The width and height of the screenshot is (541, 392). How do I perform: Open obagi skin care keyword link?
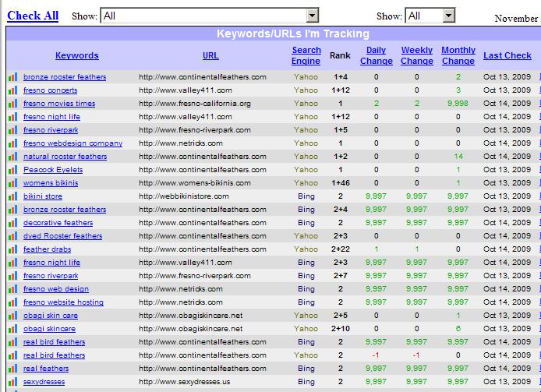(x=51, y=316)
